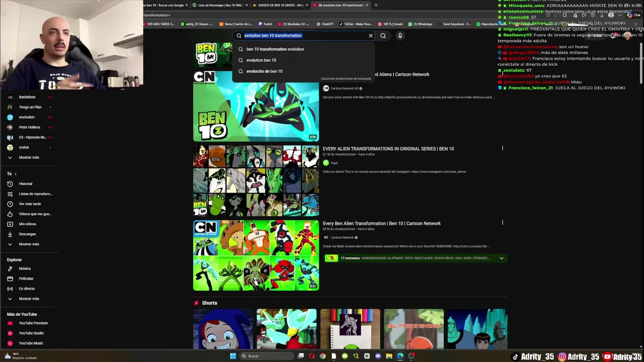Open File Explorer from the taskbar
This screenshot has width=644, height=362.
pos(389,356)
